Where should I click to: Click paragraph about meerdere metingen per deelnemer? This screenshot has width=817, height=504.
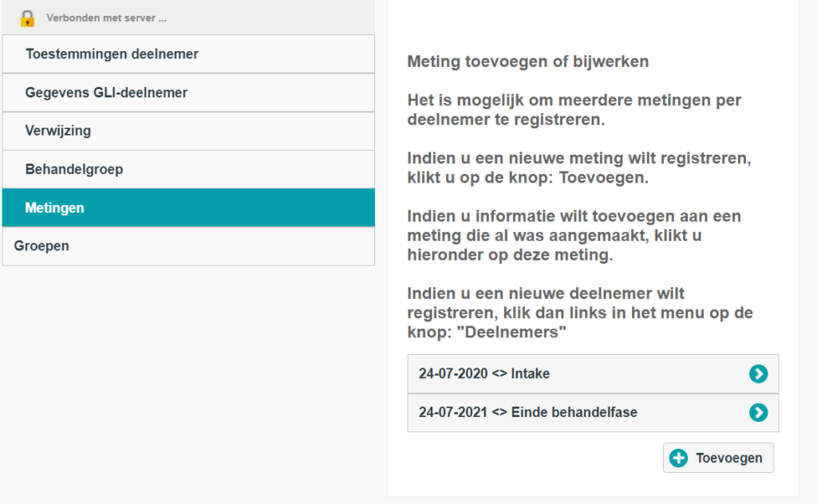(574, 110)
